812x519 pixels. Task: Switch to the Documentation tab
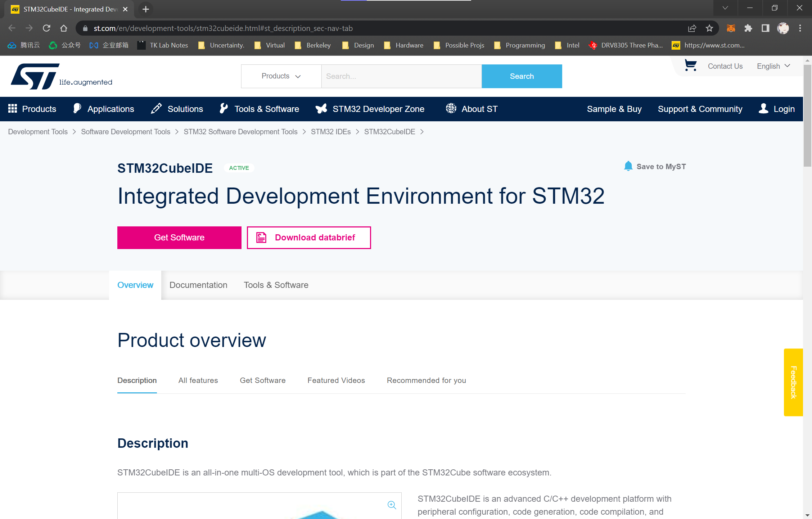pyautogui.click(x=198, y=285)
